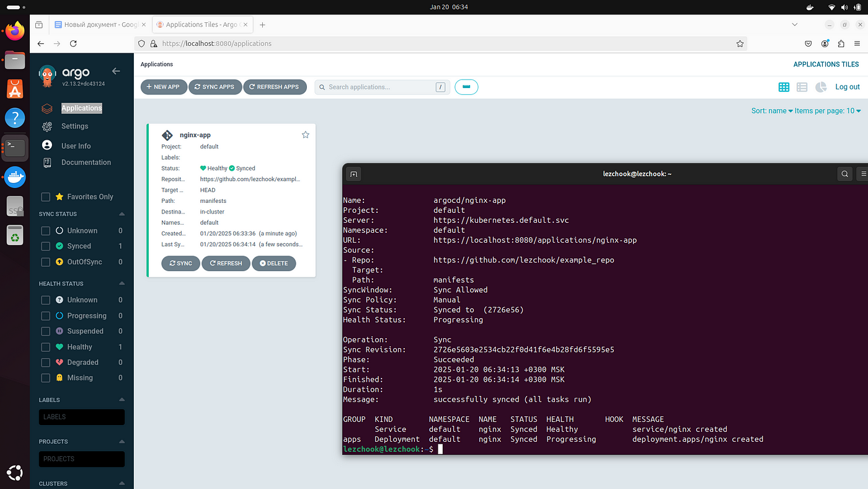Switch to list view icon
This screenshot has height=489, width=868.
tap(802, 87)
